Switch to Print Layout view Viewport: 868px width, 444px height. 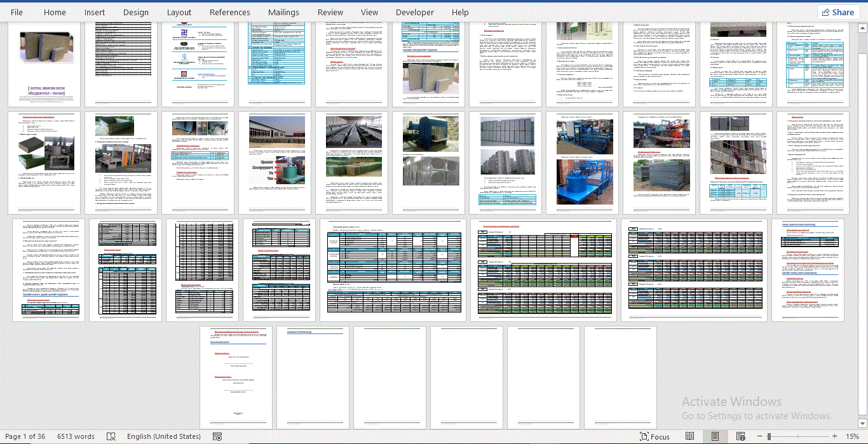coord(715,436)
